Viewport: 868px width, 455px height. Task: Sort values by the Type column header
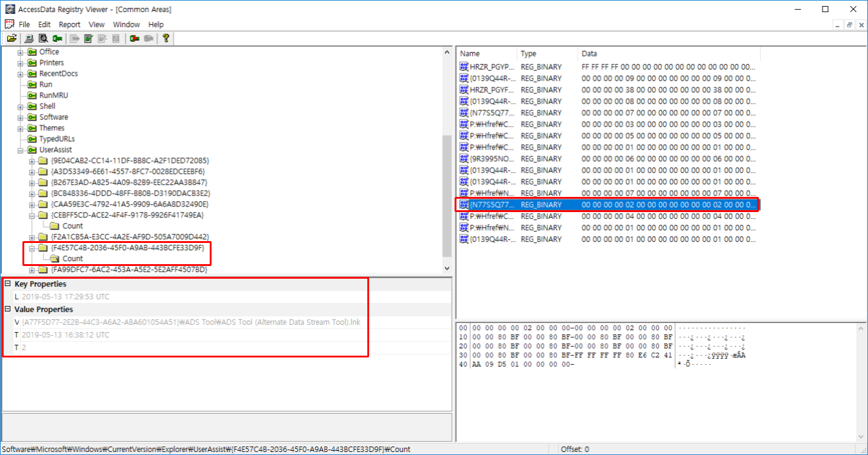click(x=547, y=54)
